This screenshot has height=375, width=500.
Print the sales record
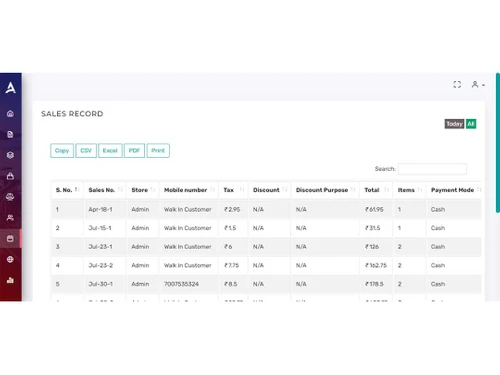[x=158, y=151]
